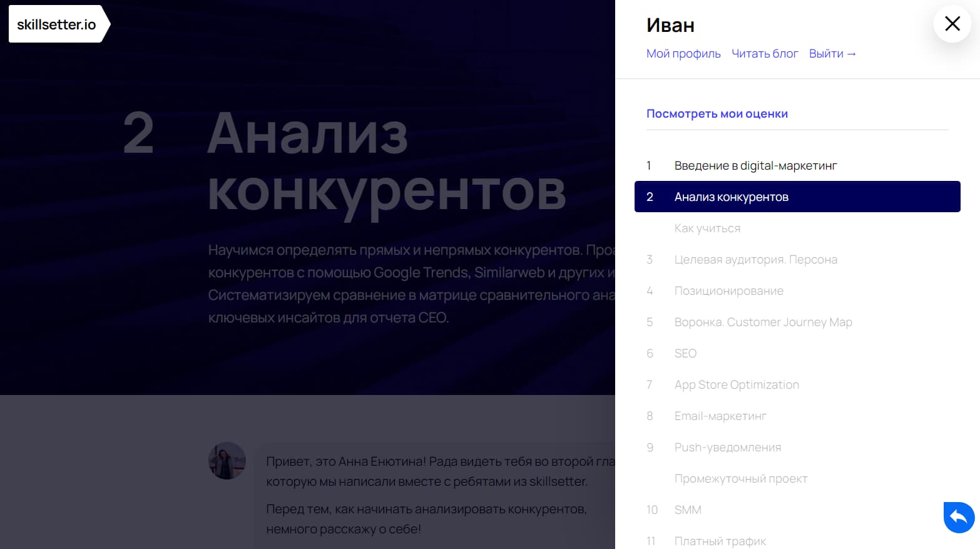Click Anna Enyutina's avatar photo
The image size is (980, 549).
click(227, 460)
